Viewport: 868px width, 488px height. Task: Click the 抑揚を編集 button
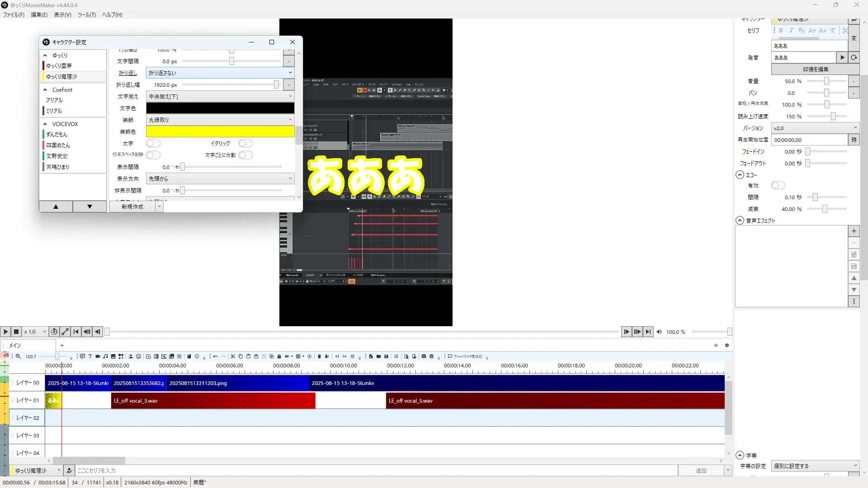click(815, 69)
